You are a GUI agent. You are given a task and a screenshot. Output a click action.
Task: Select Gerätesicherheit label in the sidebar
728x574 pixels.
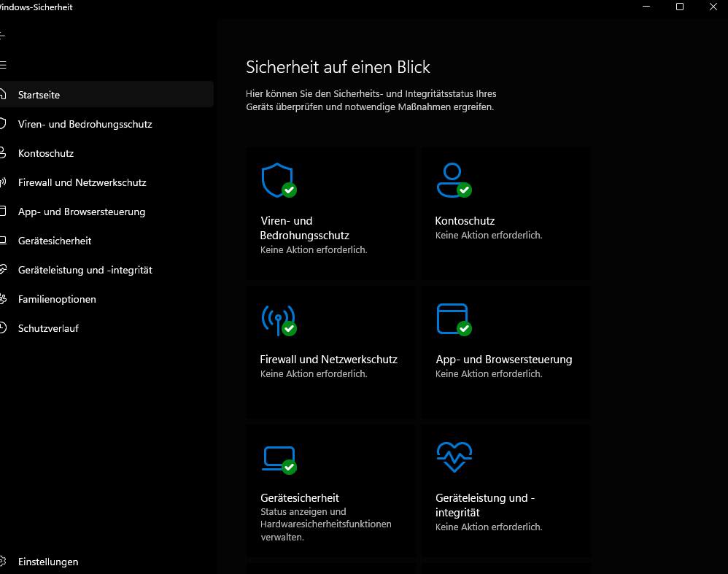pyautogui.click(x=55, y=241)
